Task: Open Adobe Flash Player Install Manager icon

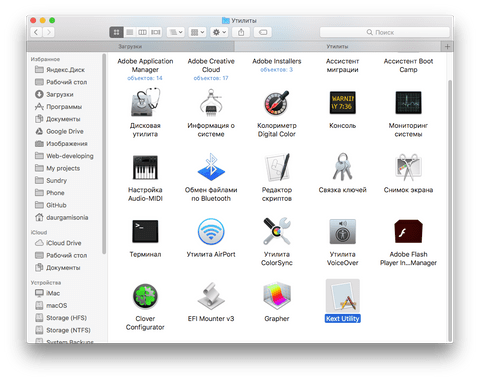Action: pos(408,231)
